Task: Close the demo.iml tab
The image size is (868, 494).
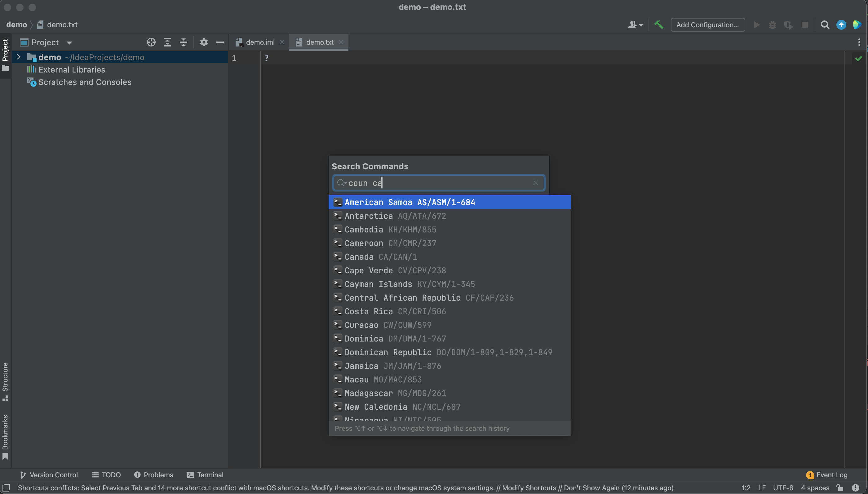Action: (282, 42)
